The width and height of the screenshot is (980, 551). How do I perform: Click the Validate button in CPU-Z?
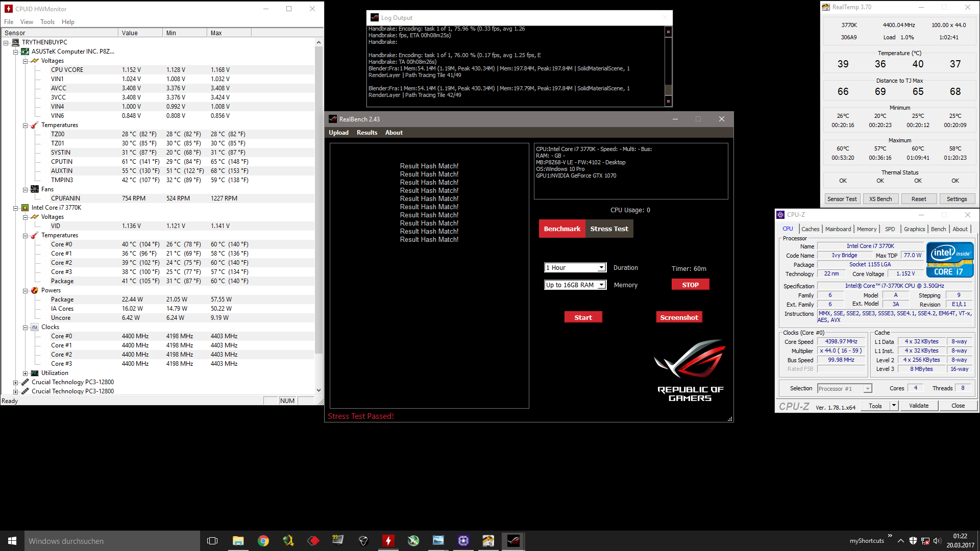click(x=919, y=406)
